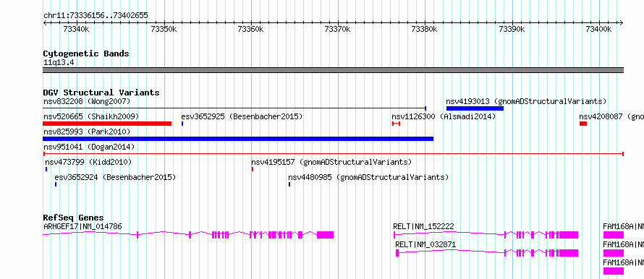Select the nsv520665 (Shaikh2009) red variant bar

pos(107,124)
